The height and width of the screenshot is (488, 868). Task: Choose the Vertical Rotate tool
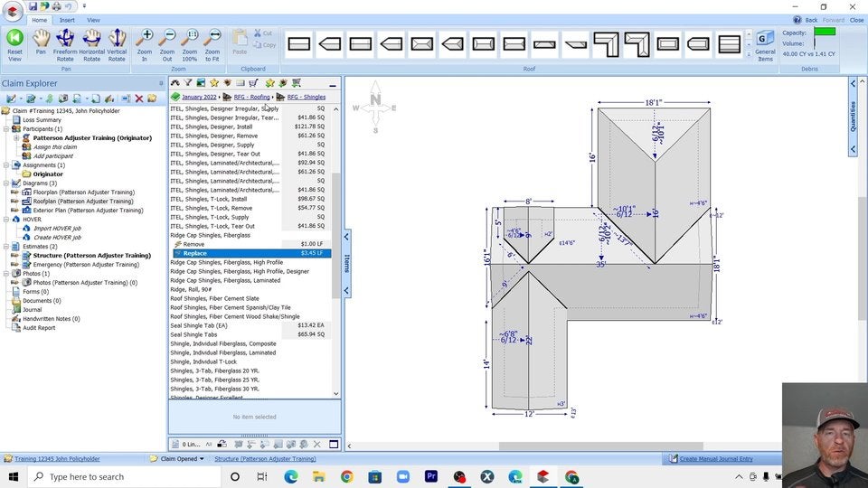[117, 38]
